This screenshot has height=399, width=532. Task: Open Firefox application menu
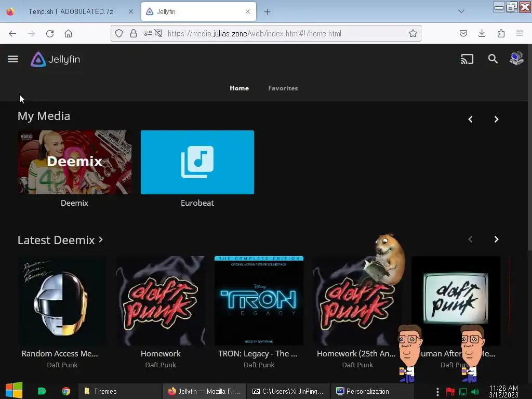[x=519, y=33]
